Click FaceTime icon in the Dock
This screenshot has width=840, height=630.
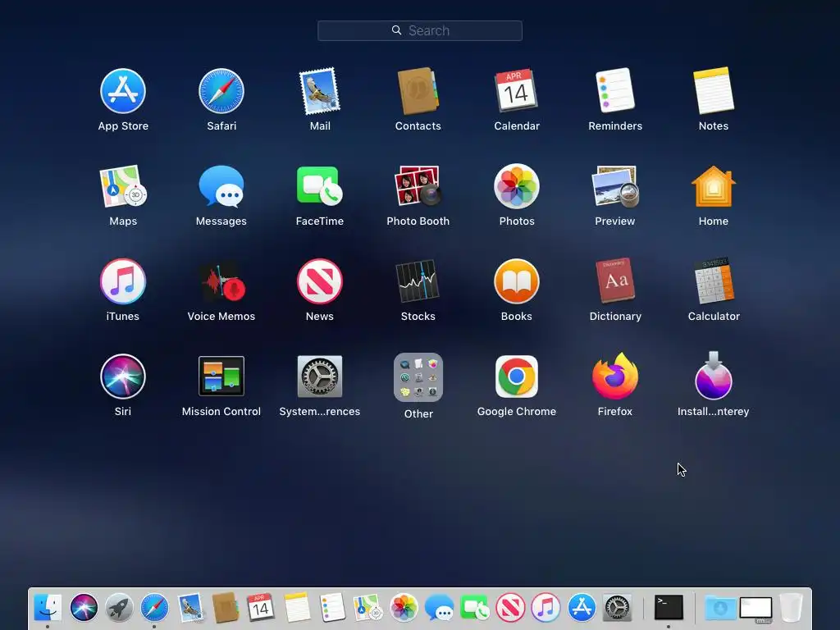(475, 608)
